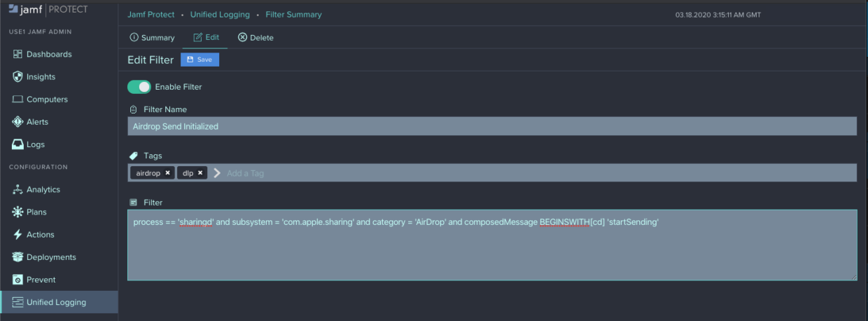Select the Actions lightning bolt icon
The width and height of the screenshot is (868, 321).
pyautogui.click(x=17, y=235)
